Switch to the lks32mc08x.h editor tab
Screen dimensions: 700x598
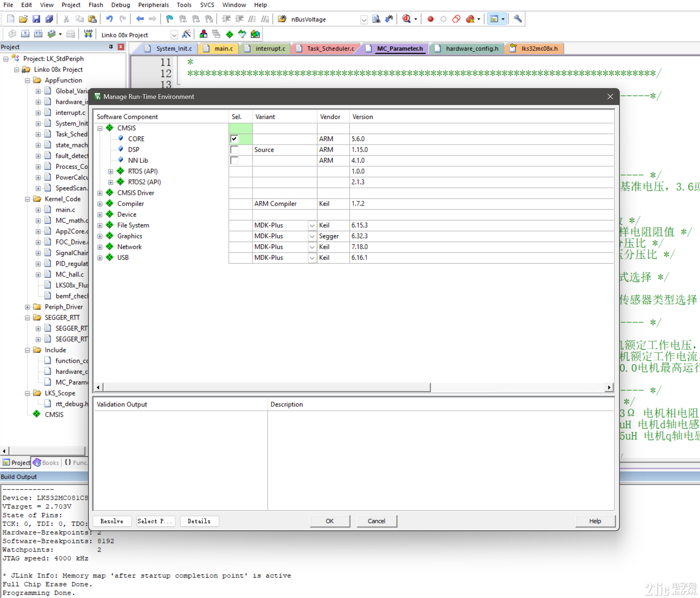click(x=535, y=49)
